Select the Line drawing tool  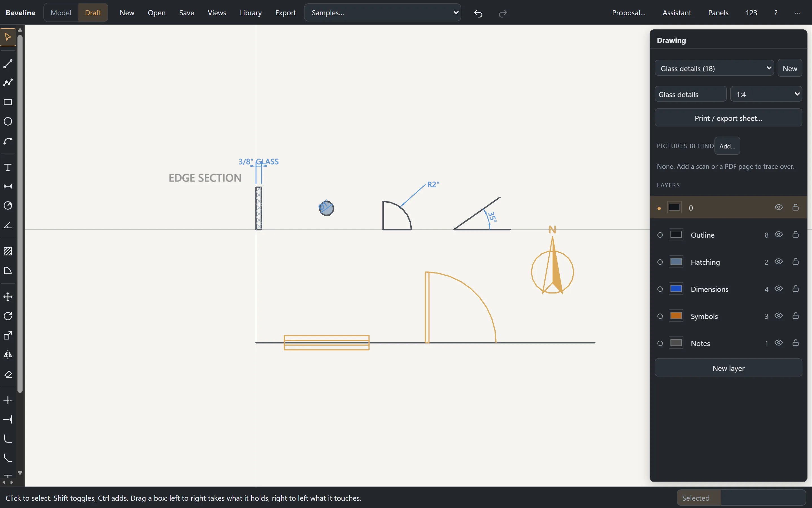pyautogui.click(x=8, y=63)
